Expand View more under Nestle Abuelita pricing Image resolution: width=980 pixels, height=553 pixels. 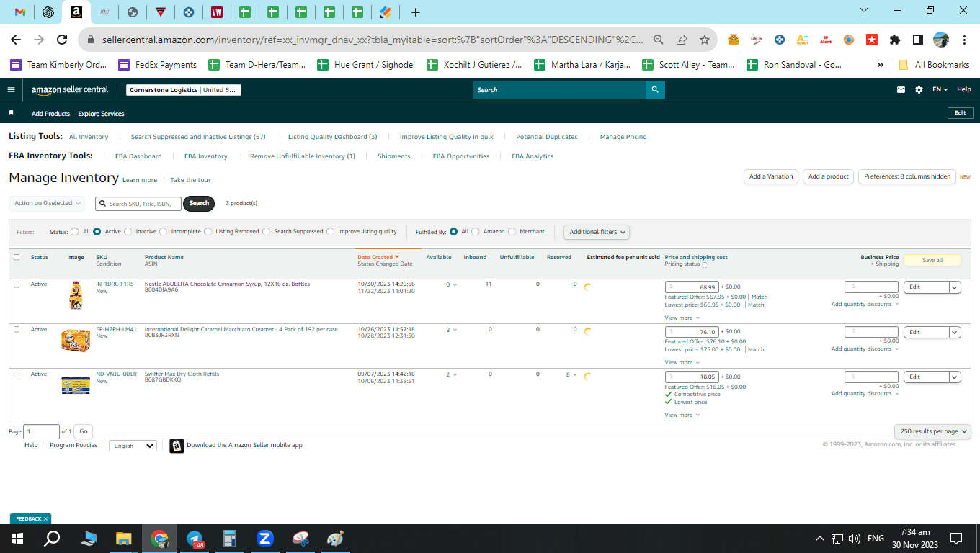(682, 318)
